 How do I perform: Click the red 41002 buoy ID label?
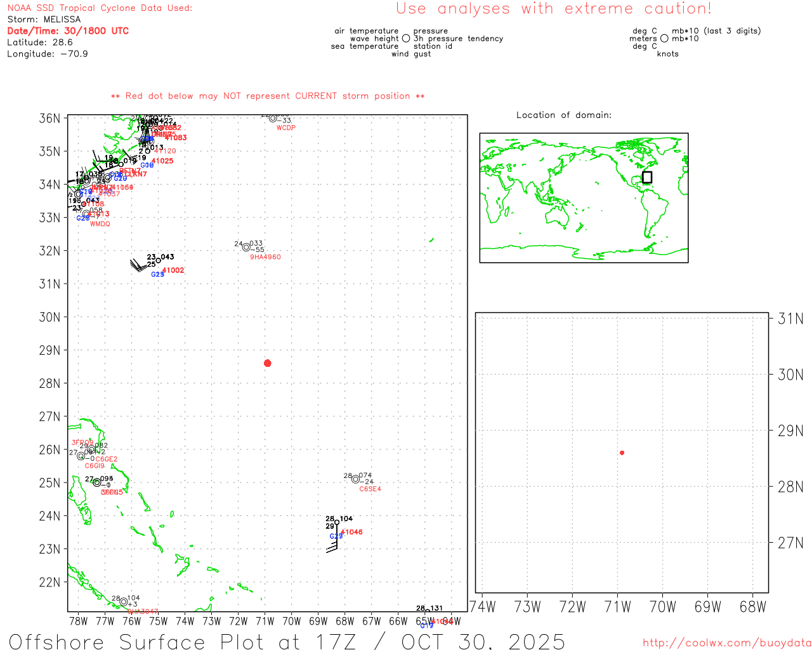click(x=173, y=270)
